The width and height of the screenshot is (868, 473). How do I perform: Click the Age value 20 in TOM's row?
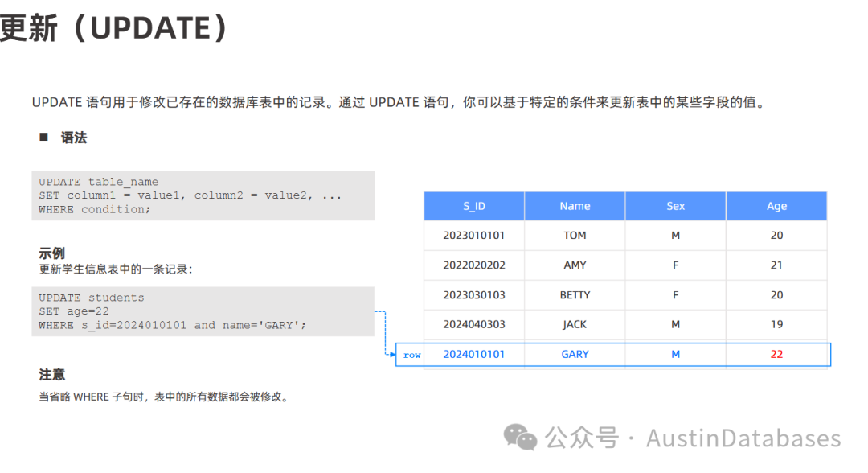click(776, 236)
